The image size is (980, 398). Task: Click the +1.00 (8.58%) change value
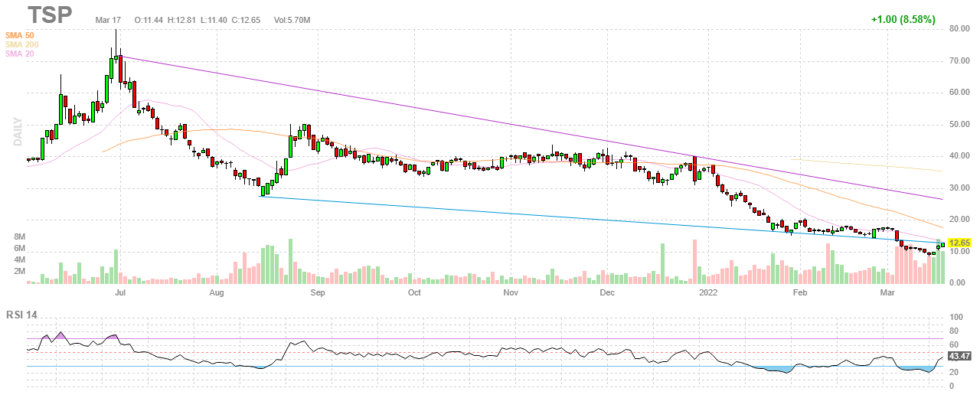pyautogui.click(x=903, y=19)
